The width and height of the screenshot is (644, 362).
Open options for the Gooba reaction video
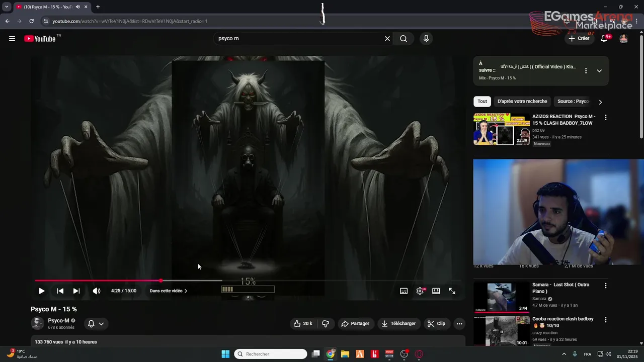coord(606,320)
